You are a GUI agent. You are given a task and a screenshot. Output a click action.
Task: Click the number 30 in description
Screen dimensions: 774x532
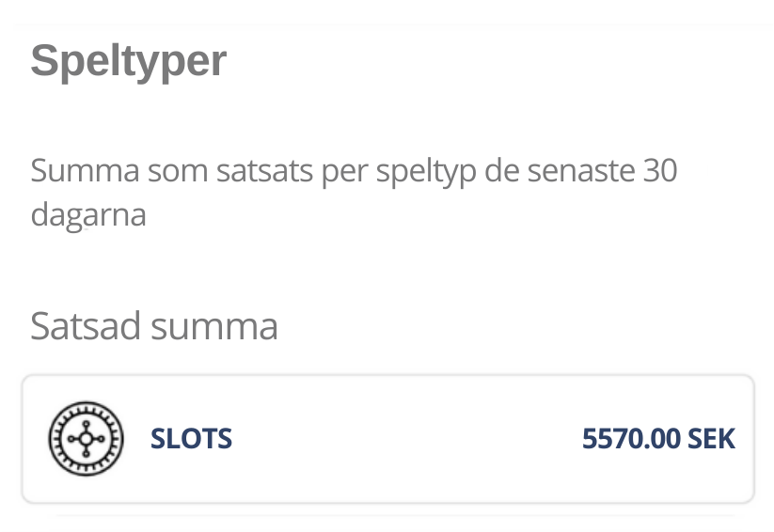click(660, 171)
